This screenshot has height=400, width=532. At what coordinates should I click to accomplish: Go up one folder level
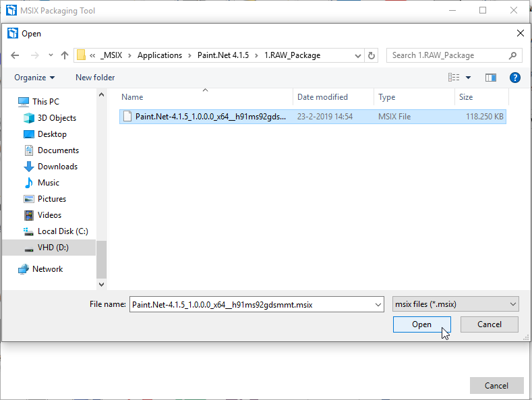[x=65, y=55]
